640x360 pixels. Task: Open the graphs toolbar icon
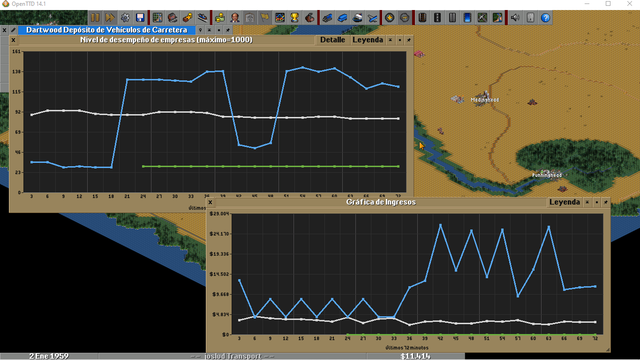point(280,18)
